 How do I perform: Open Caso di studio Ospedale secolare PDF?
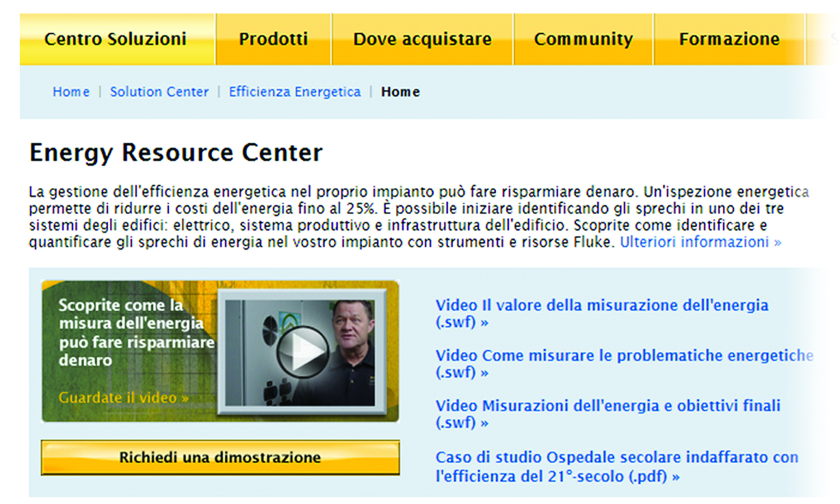[617, 466]
